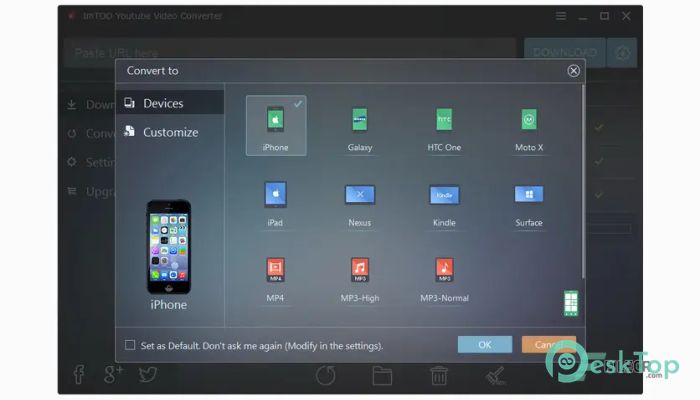Select the Moto X device preset
Screen dimensions: 700x400
pos(529,129)
